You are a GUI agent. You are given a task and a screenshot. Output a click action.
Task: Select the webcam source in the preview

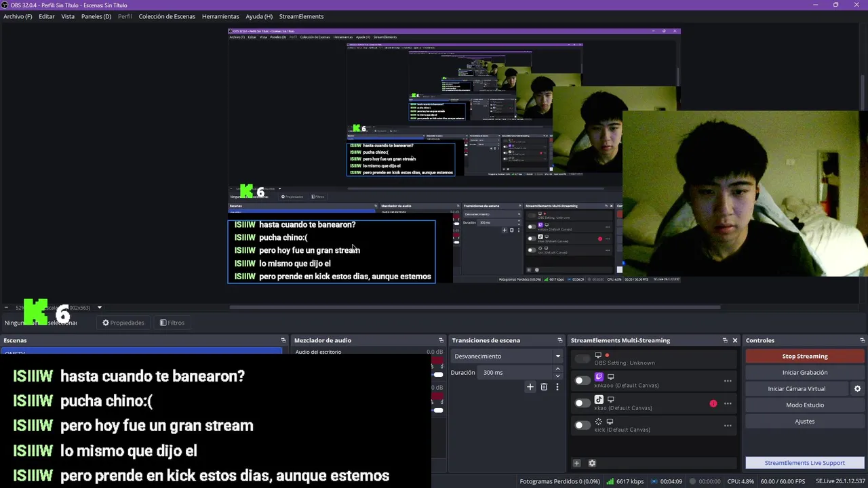tap(745, 194)
